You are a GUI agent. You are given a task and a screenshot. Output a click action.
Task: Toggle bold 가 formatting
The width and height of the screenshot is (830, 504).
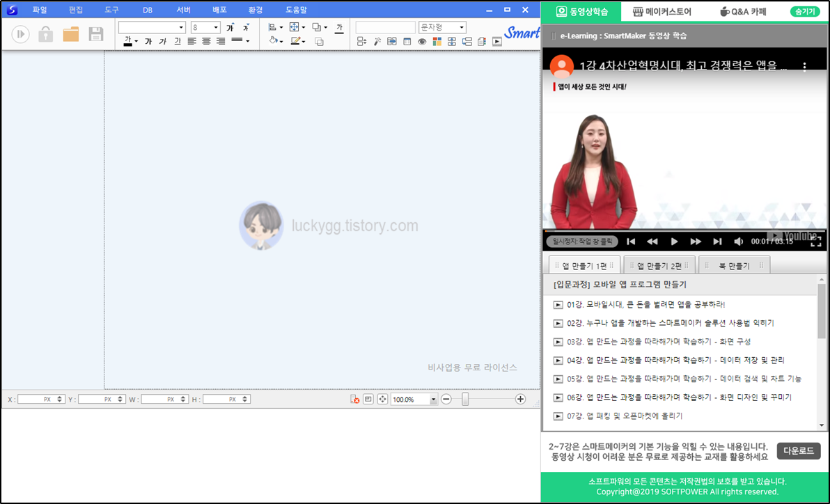tap(148, 41)
